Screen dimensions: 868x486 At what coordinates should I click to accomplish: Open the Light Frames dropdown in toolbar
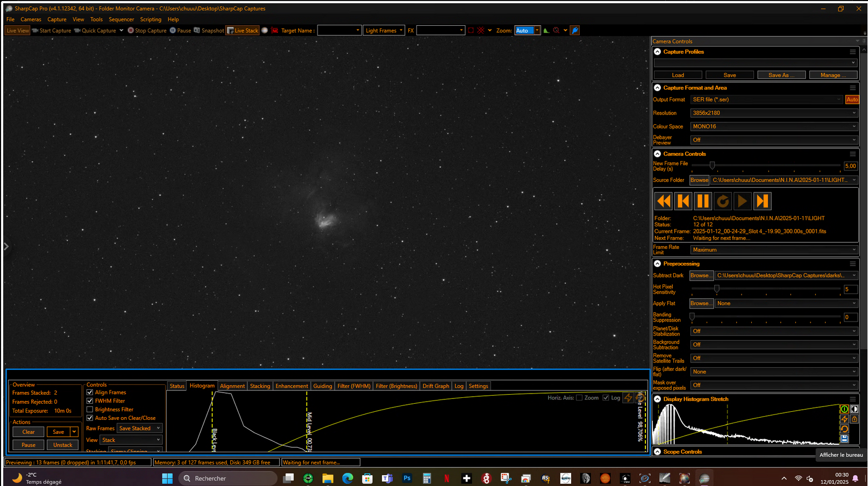coord(384,31)
